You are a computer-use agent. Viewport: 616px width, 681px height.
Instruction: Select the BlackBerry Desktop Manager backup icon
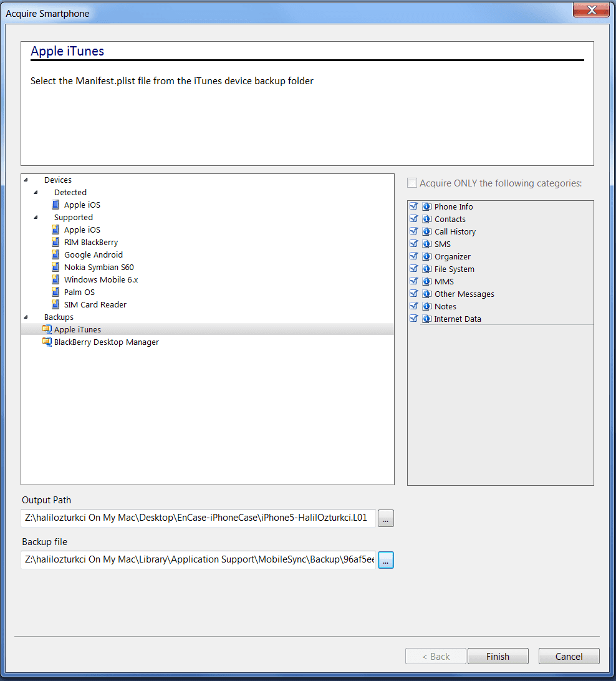(x=47, y=342)
